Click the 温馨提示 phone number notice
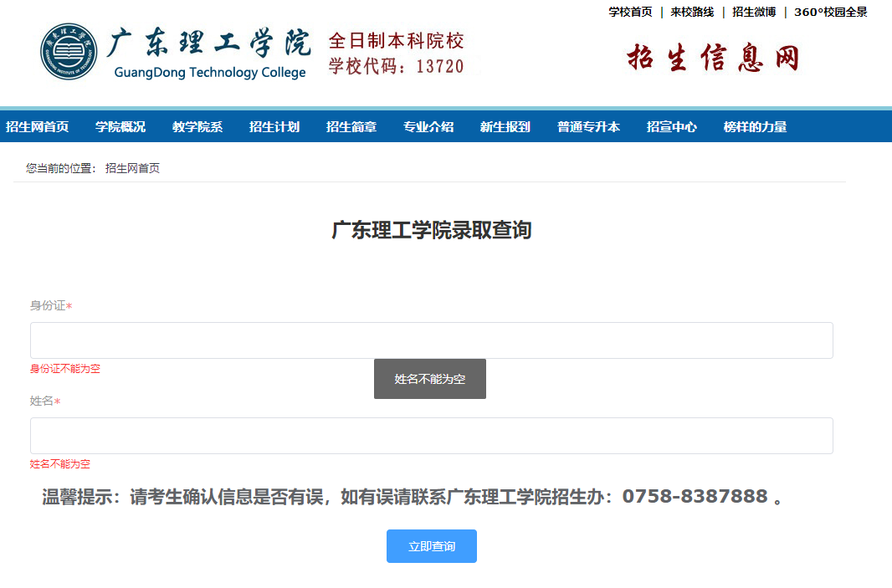892x588 pixels. (x=413, y=497)
